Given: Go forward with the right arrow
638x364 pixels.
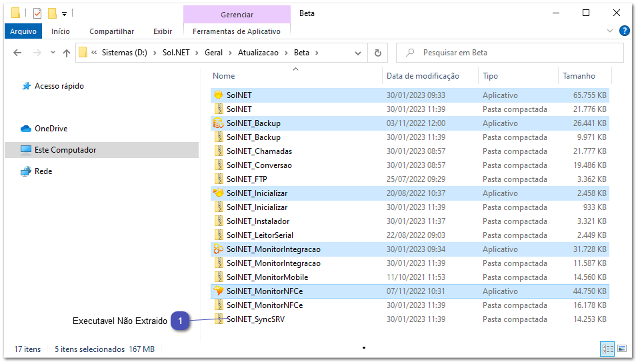Looking at the screenshot, I should pos(37,53).
